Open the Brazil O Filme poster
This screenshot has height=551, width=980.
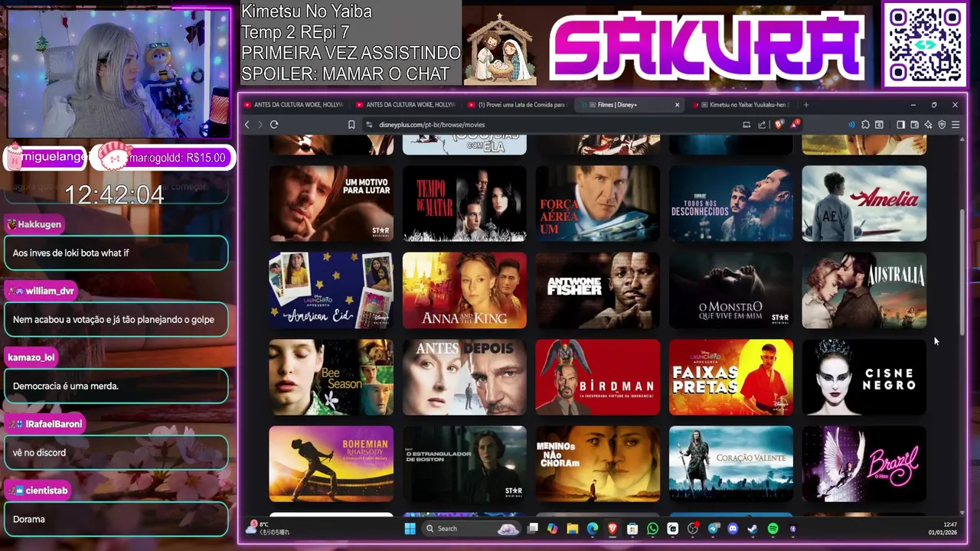click(864, 464)
